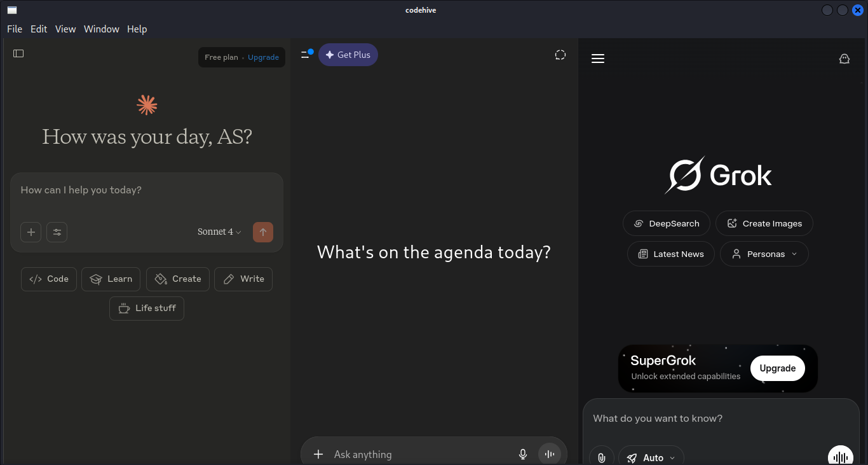This screenshot has width=868, height=465.
Task: Open the Help menu
Action: click(137, 29)
